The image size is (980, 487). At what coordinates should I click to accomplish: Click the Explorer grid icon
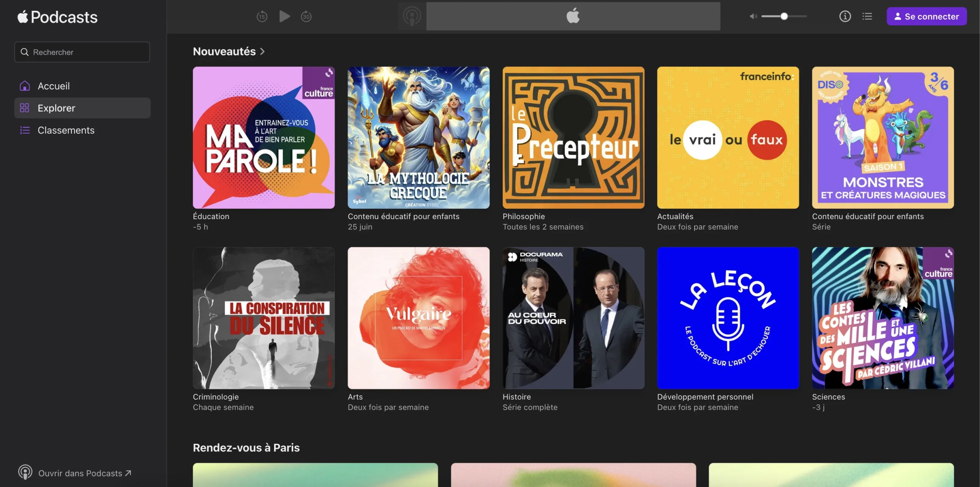pyautogui.click(x=24, y=108)
